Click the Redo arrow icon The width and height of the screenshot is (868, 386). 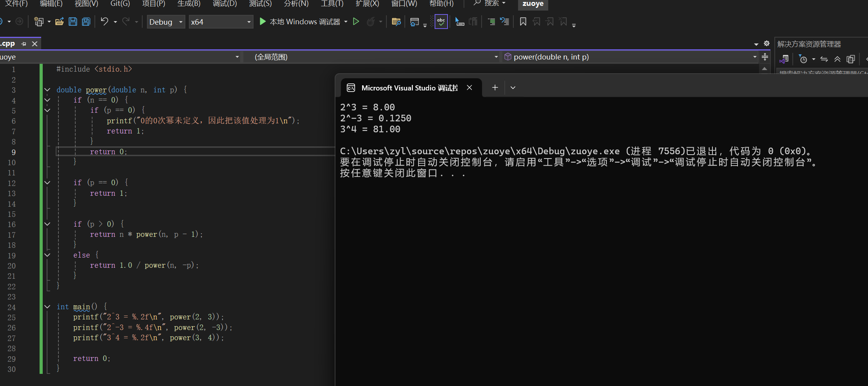pos(126,22)
